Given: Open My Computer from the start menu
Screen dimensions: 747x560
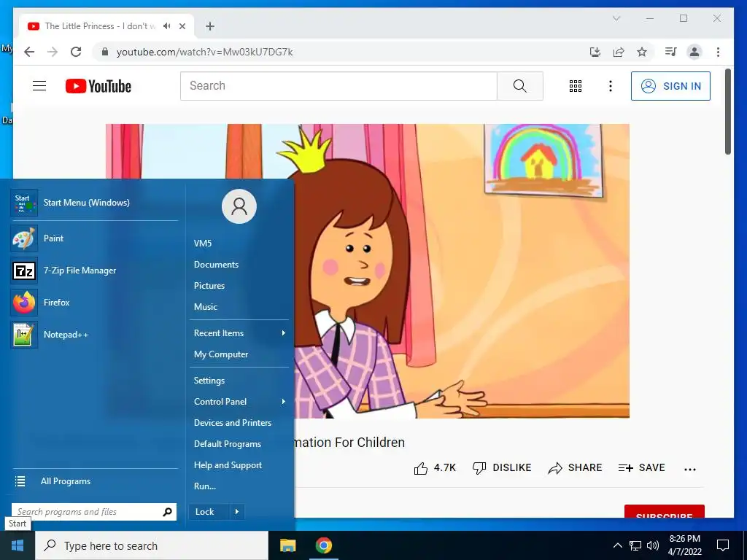Looking at the screenshot, I should [x=221, y=354].
